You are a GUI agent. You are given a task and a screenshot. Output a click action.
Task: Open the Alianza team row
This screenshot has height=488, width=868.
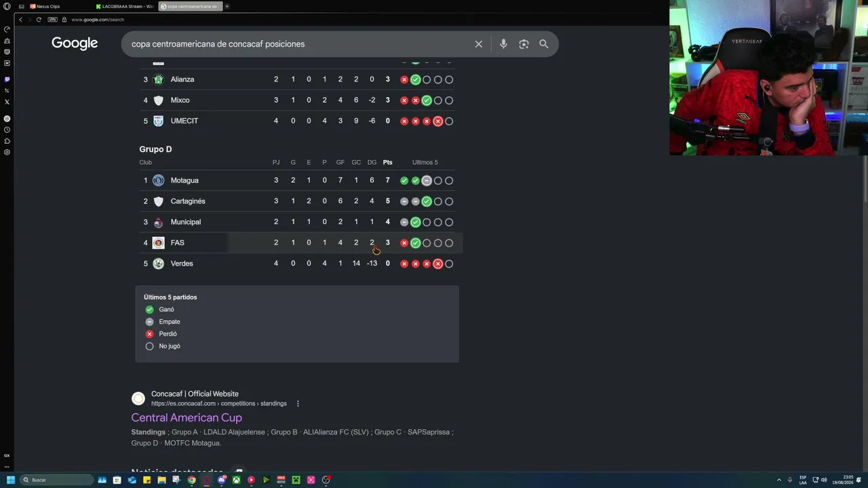(x=297, y=79)
